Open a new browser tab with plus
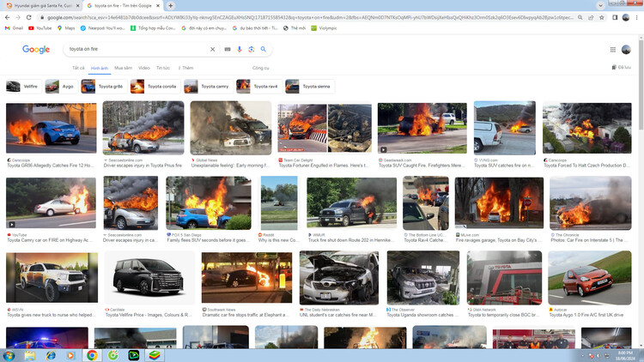Viewport: 644px width, 362px height. 171,6
